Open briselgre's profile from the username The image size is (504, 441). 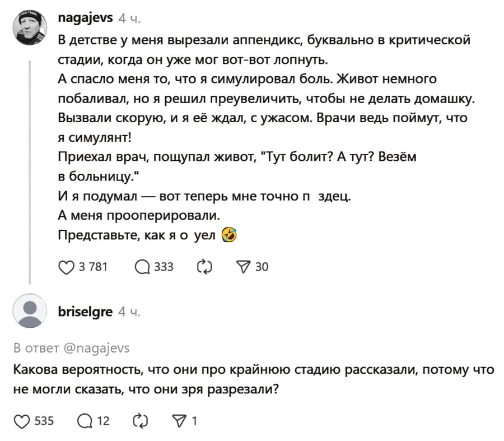point(85,312)
